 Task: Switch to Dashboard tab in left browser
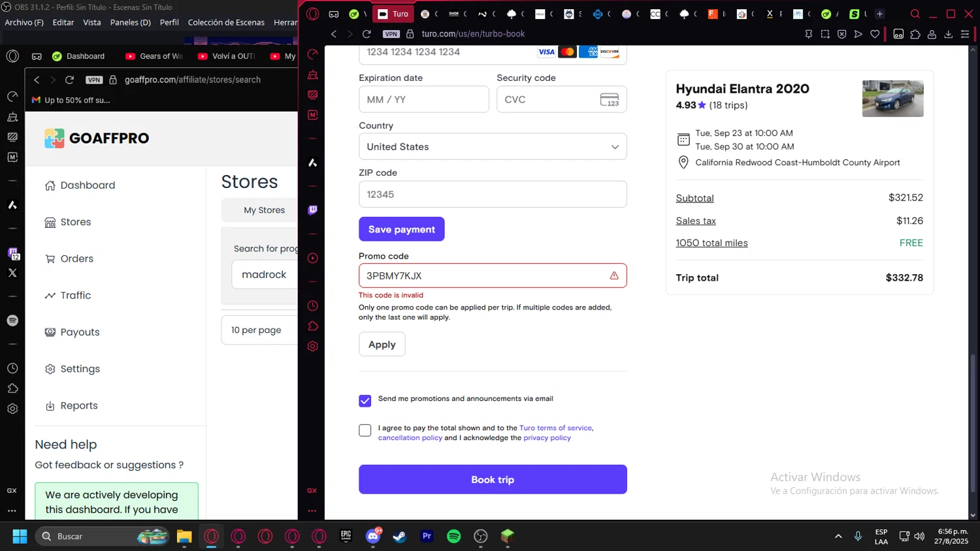[79, 56]
